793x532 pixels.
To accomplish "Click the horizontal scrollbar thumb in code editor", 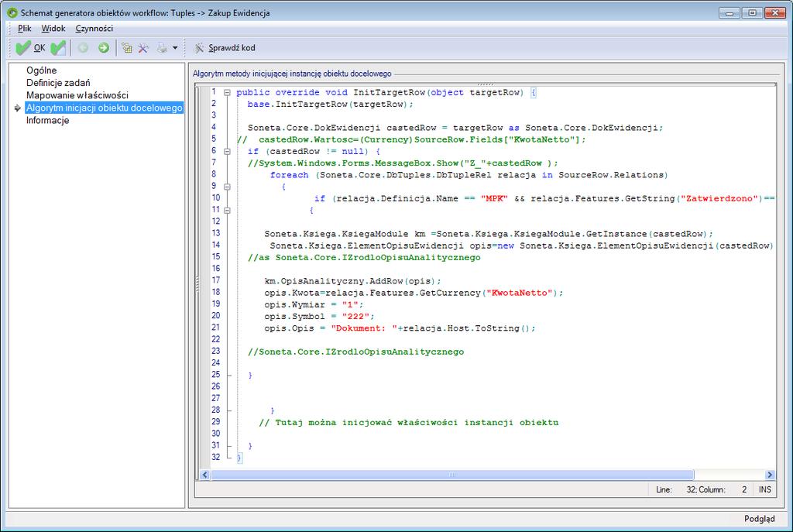I will tap(452, 475).
